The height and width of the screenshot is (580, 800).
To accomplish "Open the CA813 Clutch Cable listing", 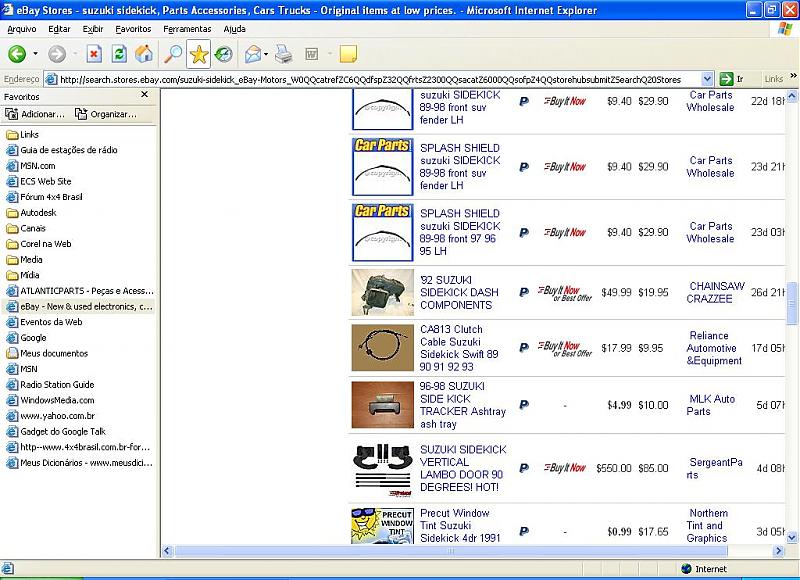I will (x=459, y=348).
